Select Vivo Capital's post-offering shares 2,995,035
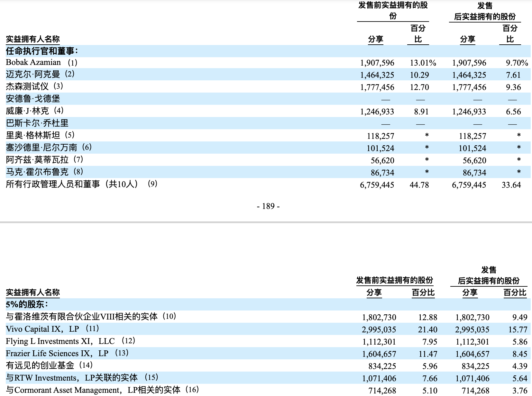The width and height of the screenshot is (532, 396). click(472, 330)
